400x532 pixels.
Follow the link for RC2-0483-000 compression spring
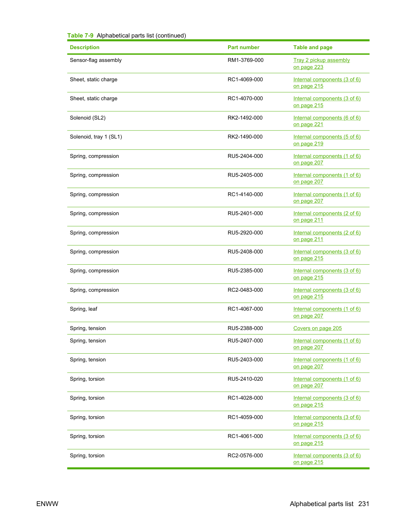[x=327, y=293]
